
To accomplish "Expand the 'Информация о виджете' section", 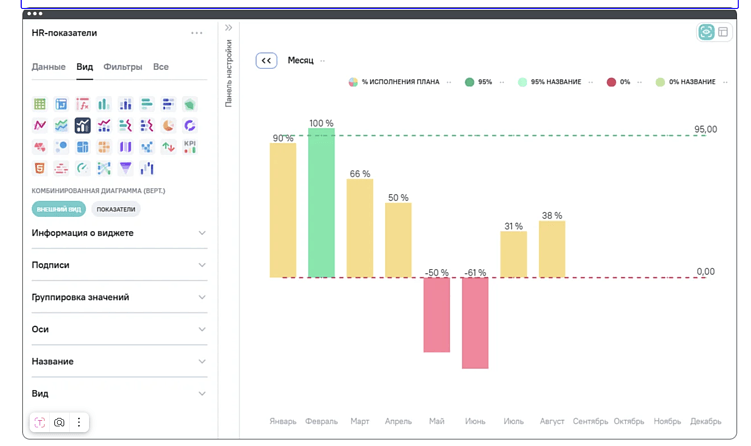I will coord(119,233).
